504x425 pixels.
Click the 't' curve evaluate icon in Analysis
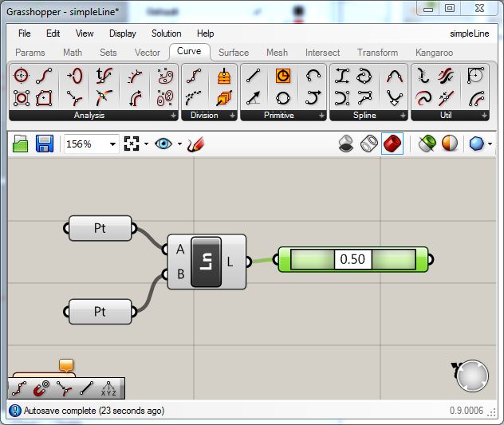[104, 76]
